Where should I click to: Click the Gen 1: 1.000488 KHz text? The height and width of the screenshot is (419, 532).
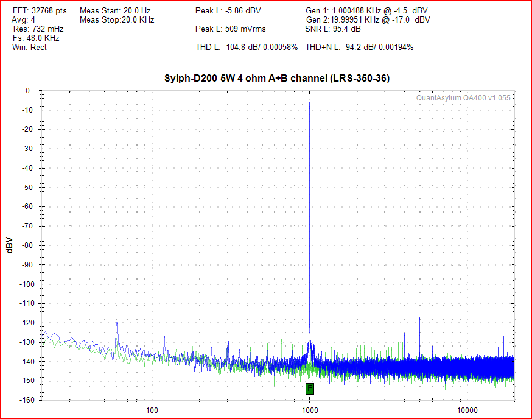[x=366, y=11]
